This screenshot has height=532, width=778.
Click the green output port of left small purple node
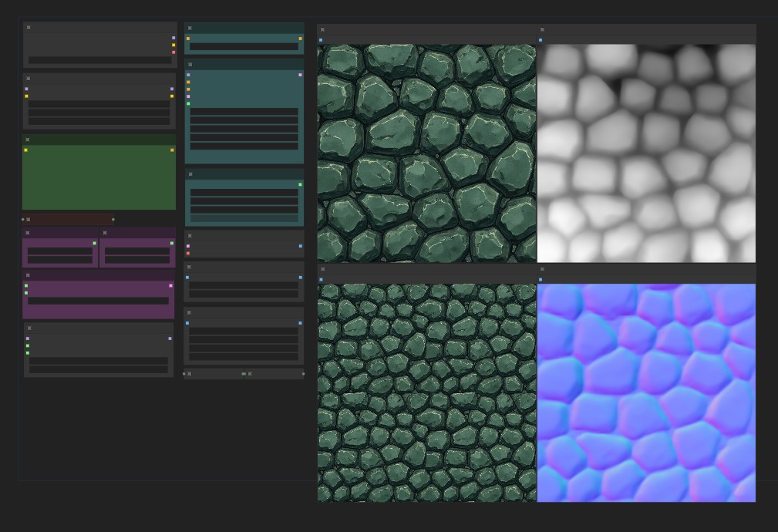pyautogui.click(x=94, y=244)
